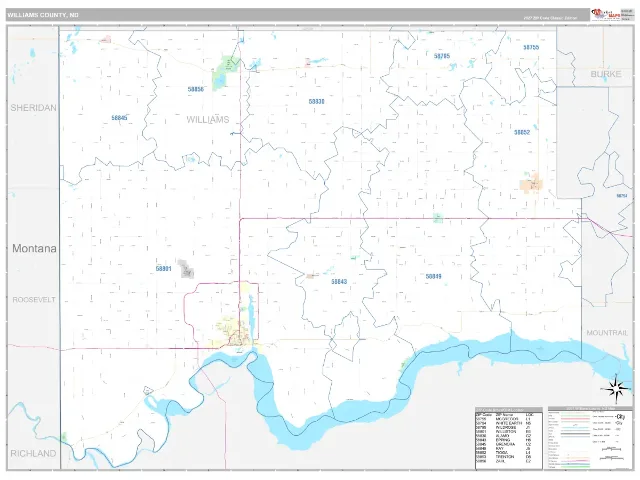
Task: Select the WILLIAMS county name label
Action: pyautogui.click(x=208, y=120)
